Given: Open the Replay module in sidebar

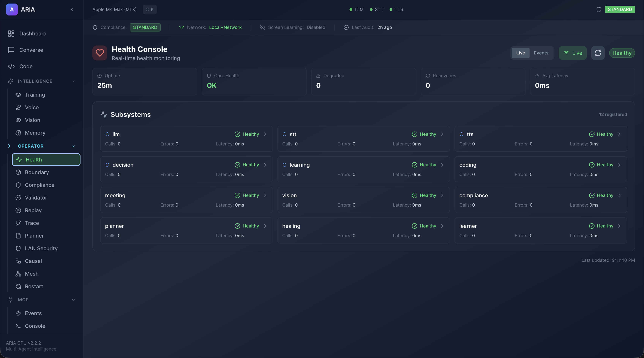Looking at the screenshot, I should click(33, 210).
